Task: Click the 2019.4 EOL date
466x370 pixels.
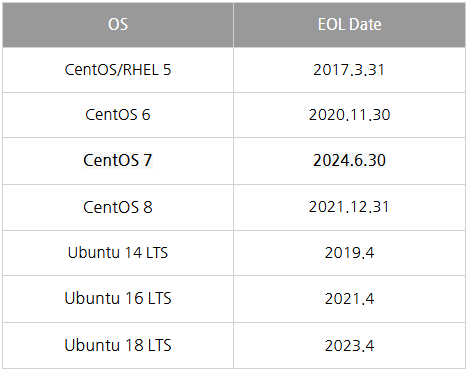Action: pyautogui.click(x=349, y=252)
